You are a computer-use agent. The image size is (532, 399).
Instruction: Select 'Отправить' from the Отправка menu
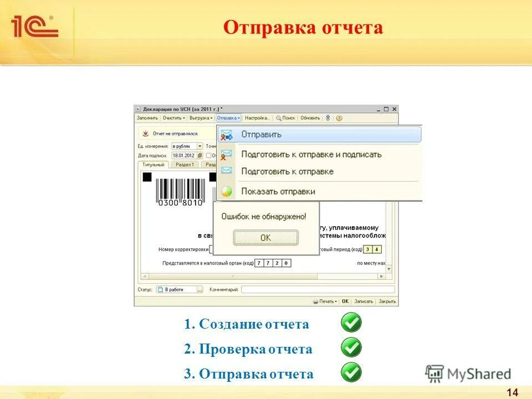(261, 134)
